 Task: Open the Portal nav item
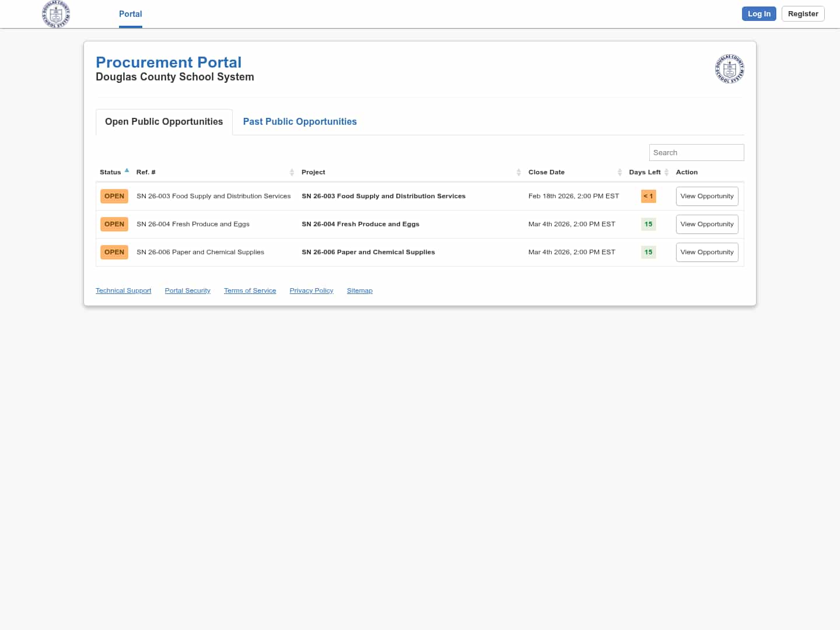click(130, 14)
